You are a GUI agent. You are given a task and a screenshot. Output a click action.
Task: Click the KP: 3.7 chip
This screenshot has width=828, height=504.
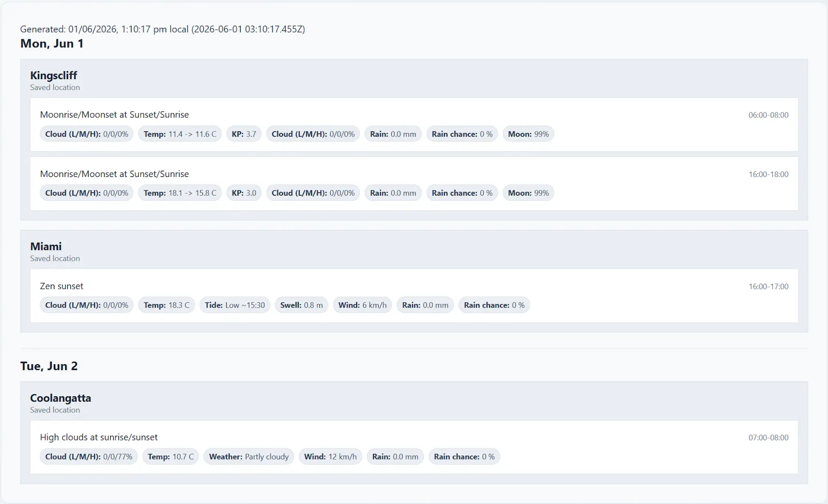click(244, 134)
